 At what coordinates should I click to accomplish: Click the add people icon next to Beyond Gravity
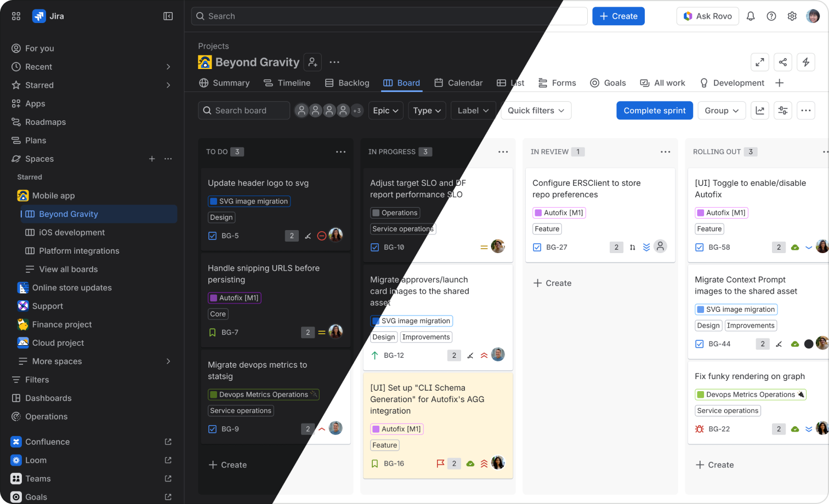pyautogui.click(x=313, y=62)
